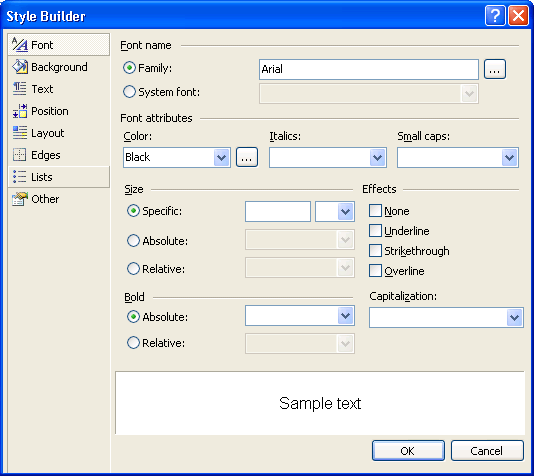
Task: Select the Layout category icon
Action: coord(20,133)
